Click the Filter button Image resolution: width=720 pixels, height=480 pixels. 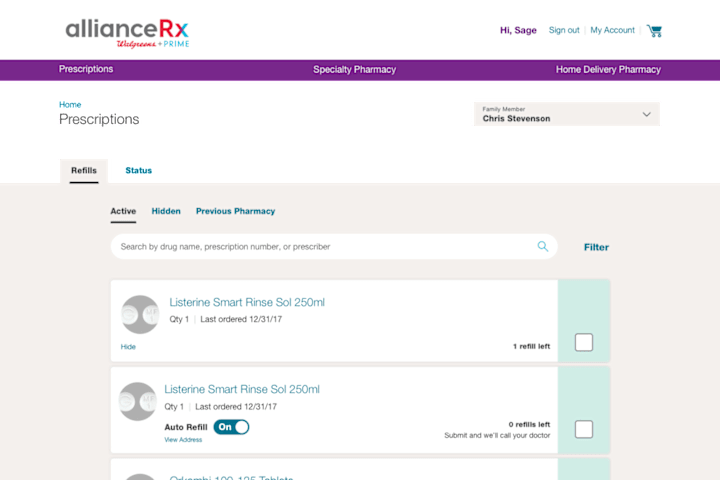pyautogui.click(x=596, y=247)
